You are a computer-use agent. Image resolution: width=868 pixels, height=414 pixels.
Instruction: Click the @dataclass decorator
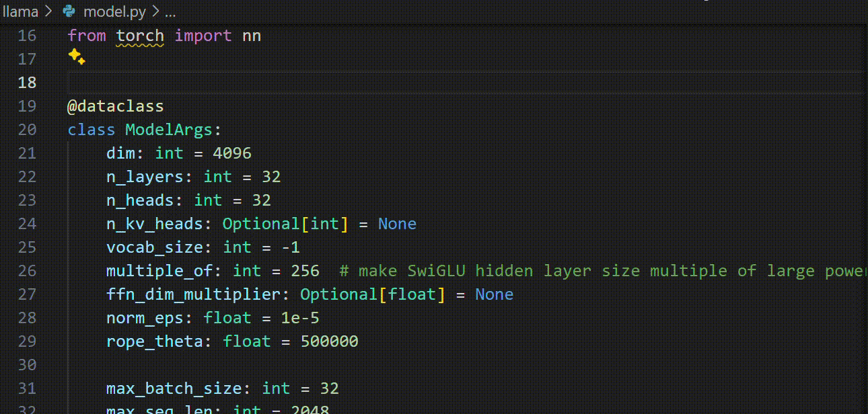coord(116,106)
